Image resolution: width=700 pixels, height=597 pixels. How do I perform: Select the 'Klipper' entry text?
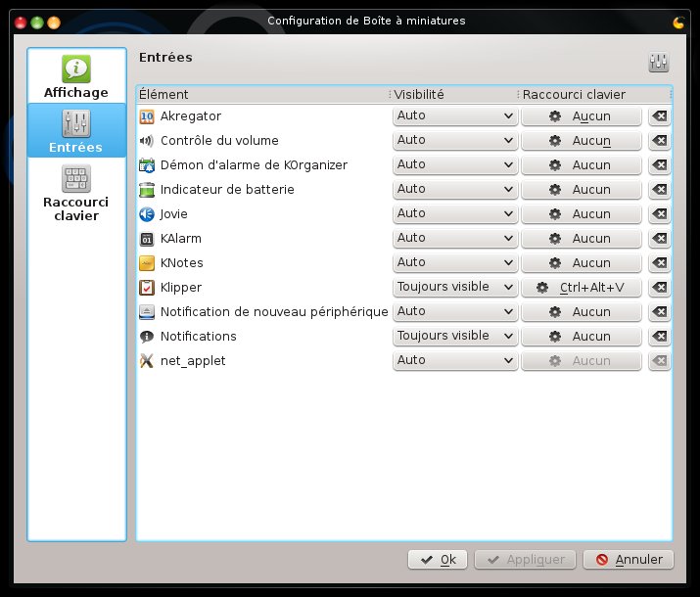(x=181, y=288)
